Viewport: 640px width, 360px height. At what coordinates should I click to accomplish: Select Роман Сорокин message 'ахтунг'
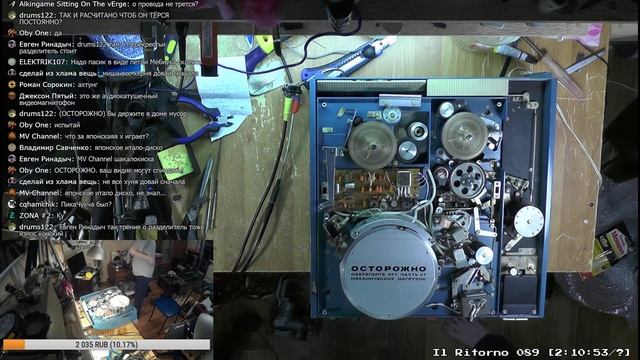point(88,84)
